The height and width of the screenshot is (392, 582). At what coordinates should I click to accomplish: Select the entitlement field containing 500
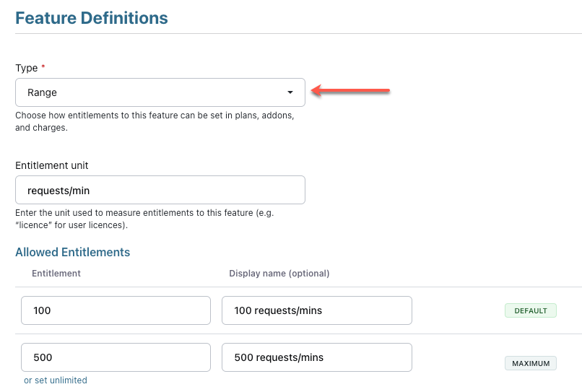(x=116, y=357)
